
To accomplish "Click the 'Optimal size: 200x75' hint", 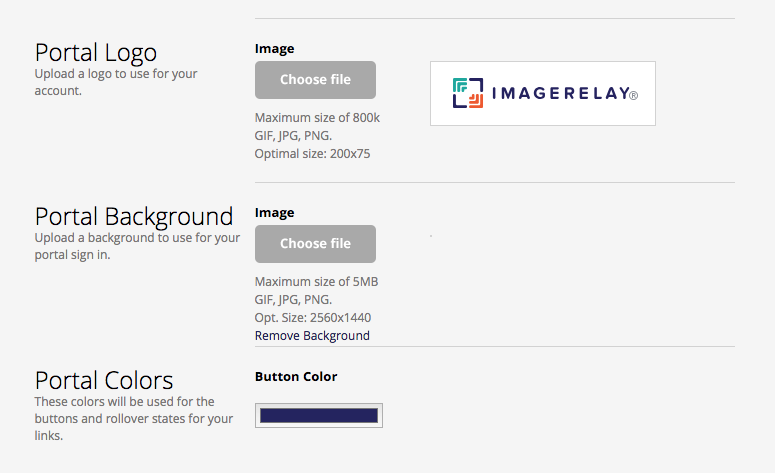I will click(x=312, y=154).
